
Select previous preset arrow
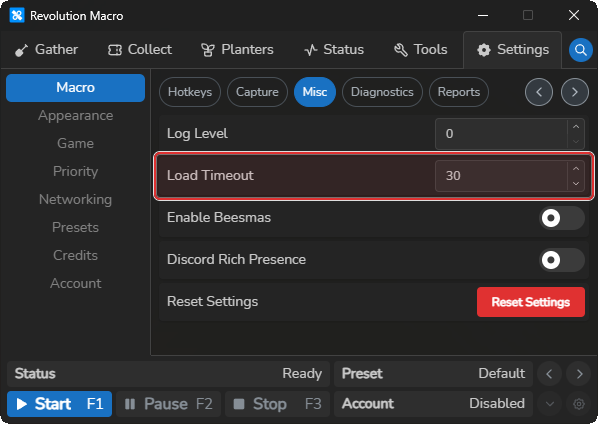[549, 374]
